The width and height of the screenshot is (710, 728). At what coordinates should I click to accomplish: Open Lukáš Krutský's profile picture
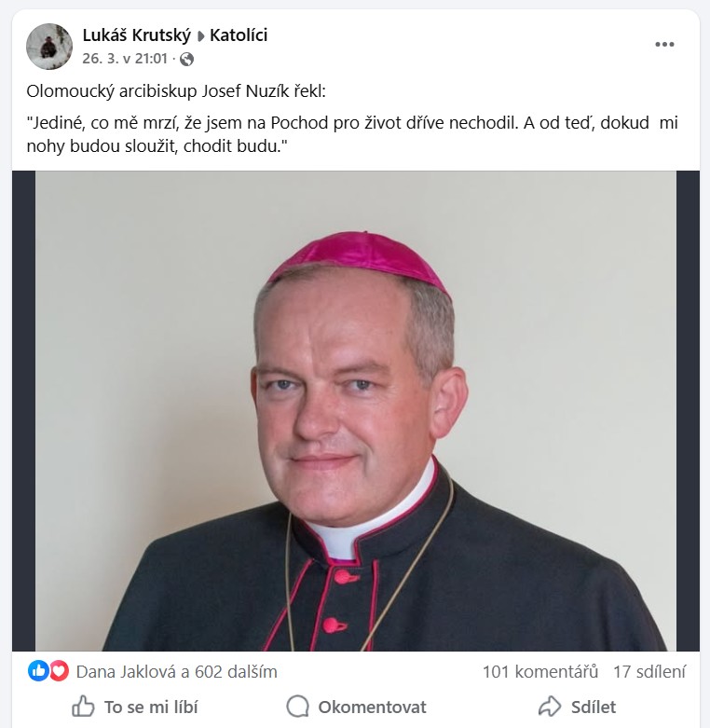[49, 47]
